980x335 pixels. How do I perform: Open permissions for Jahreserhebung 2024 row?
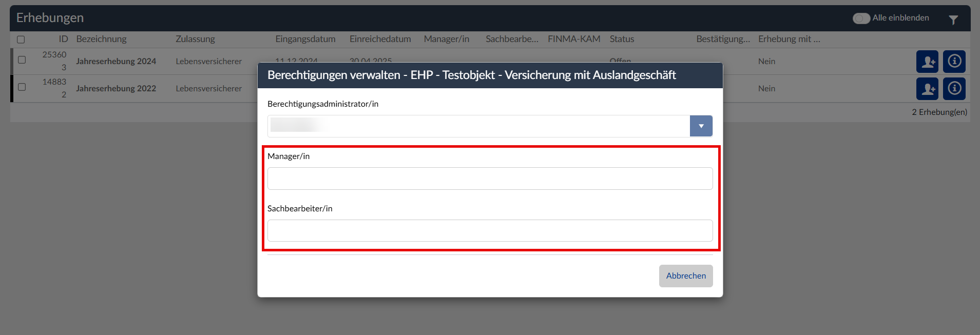(x=927, y=62)
